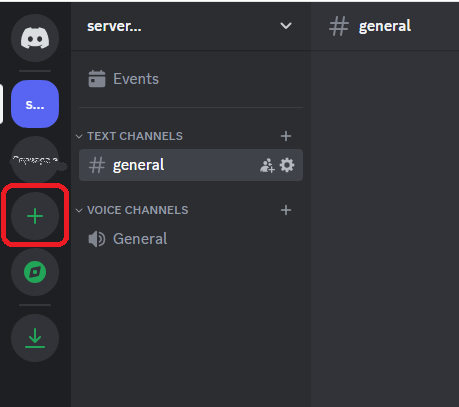Screen dimensions: 459x407
Task: Click the general channel title in header
Action: coord(385,26)
